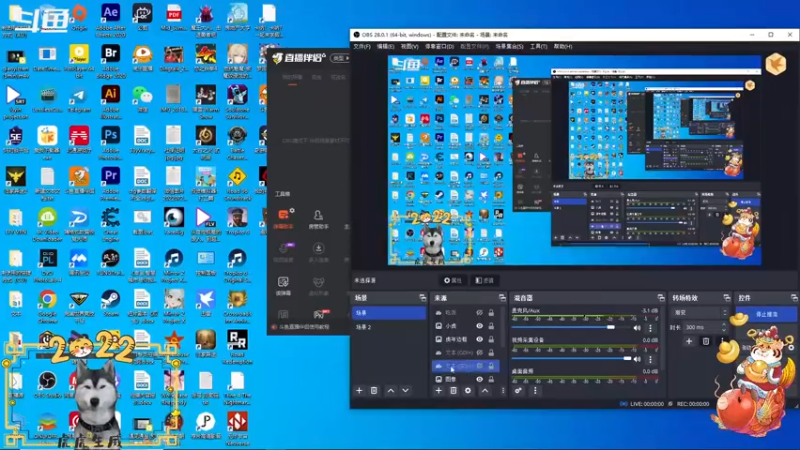Open 场景集合(S) menu in OBS
This screenshot has height=450, width=800.
(509, 46)
